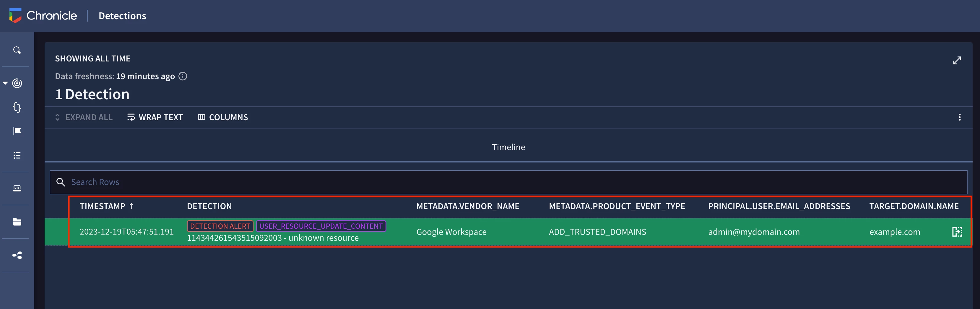The image size is (980, 309).
Task: Open the COLUMNS selector
Action: [x=222, y=117]
